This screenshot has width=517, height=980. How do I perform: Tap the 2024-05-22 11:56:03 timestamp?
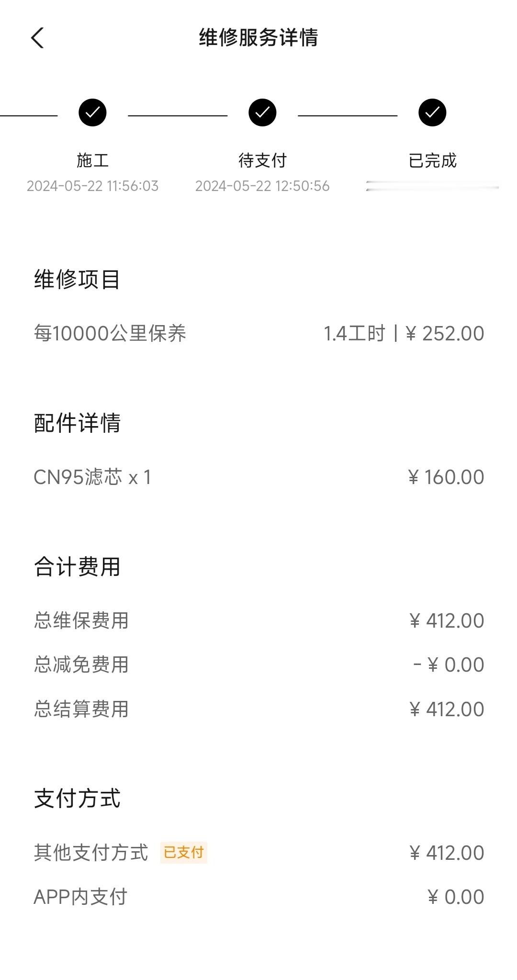click(92, 186)
